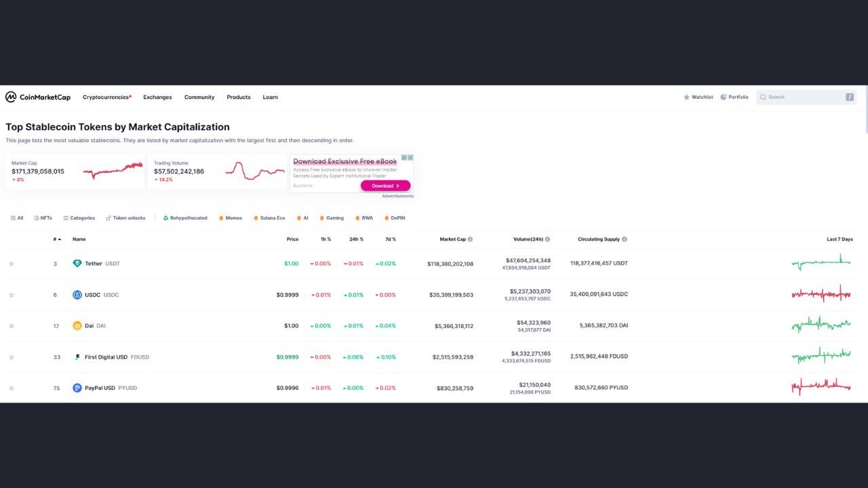Open the Products menu
The width and height of the screenshot is (868, 488).
[239, 97]
